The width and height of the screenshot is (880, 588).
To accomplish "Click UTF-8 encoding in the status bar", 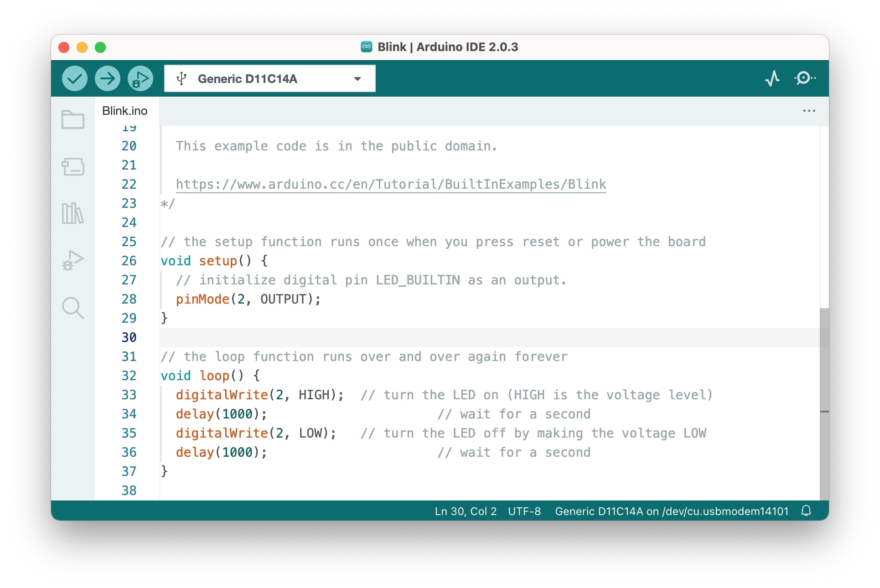I will (524, 511).
